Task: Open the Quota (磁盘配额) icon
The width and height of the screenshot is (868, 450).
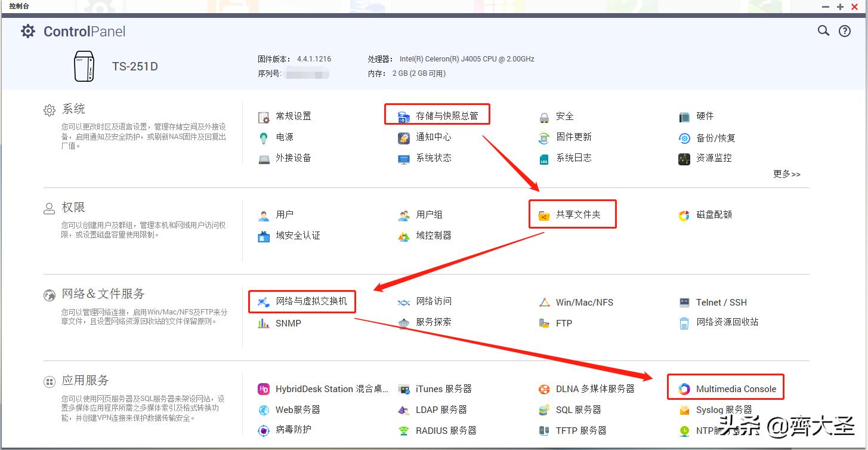Action: [684, 215]
